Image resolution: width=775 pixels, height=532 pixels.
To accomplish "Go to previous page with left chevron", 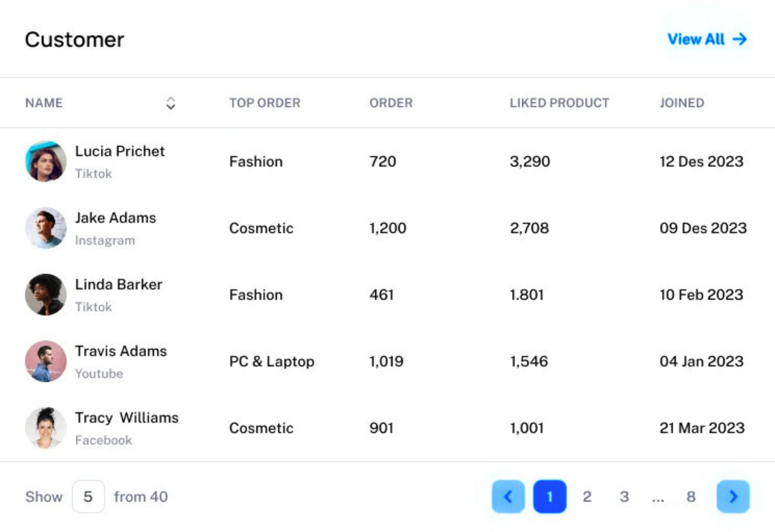I will [x=508, y=496].
